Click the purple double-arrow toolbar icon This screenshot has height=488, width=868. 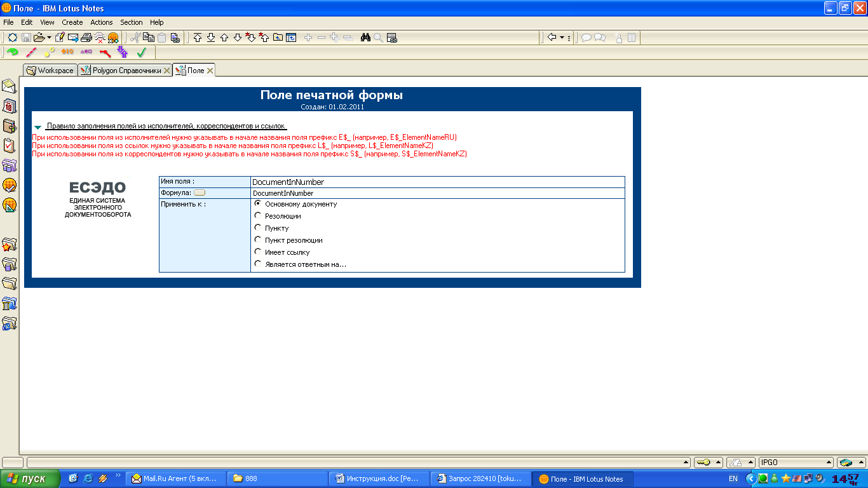122,52
